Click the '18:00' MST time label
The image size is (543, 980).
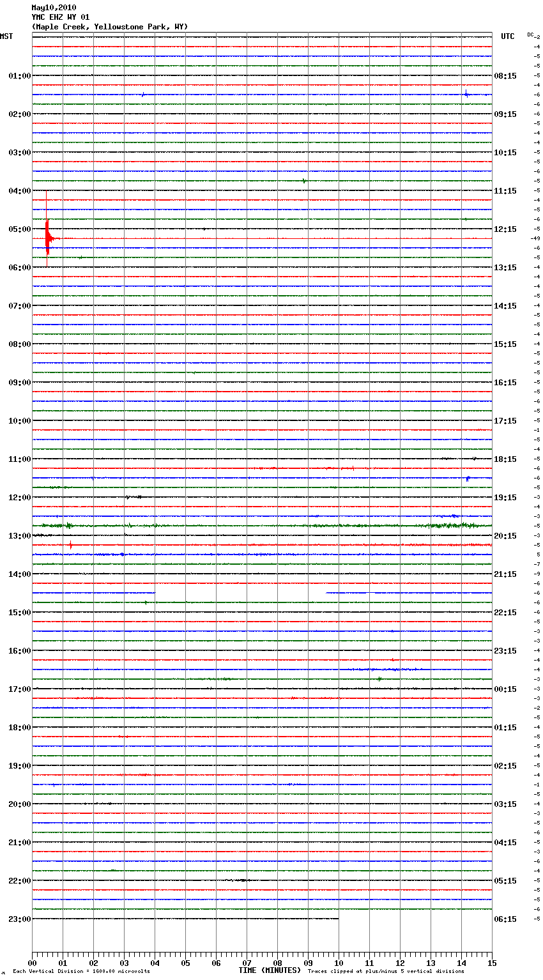(x=20, y=728)
